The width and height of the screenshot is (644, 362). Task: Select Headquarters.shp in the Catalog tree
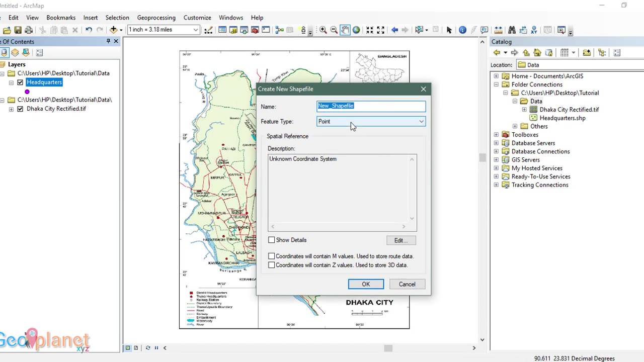(x=562, y=118)
